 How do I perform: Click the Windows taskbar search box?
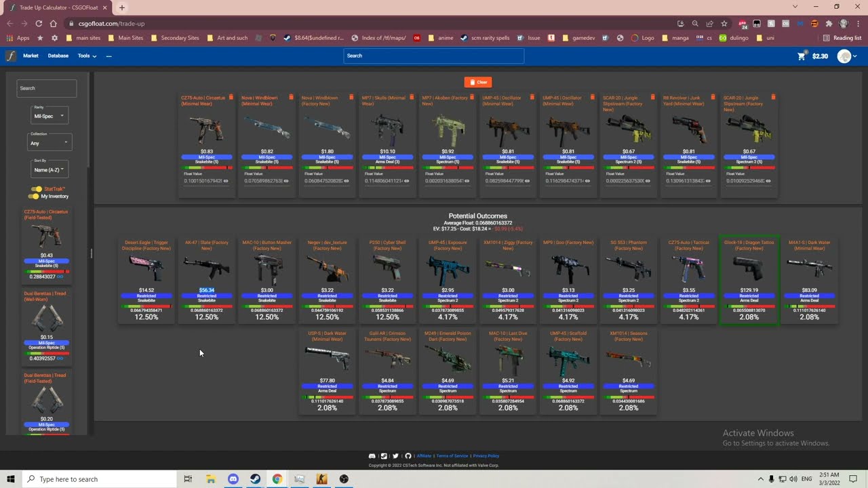pos(100,479)
